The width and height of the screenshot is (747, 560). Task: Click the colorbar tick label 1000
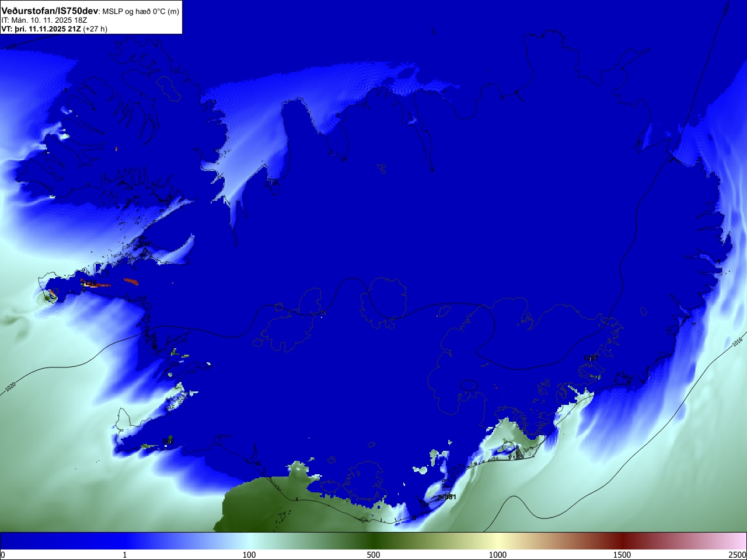coord(498,555)
